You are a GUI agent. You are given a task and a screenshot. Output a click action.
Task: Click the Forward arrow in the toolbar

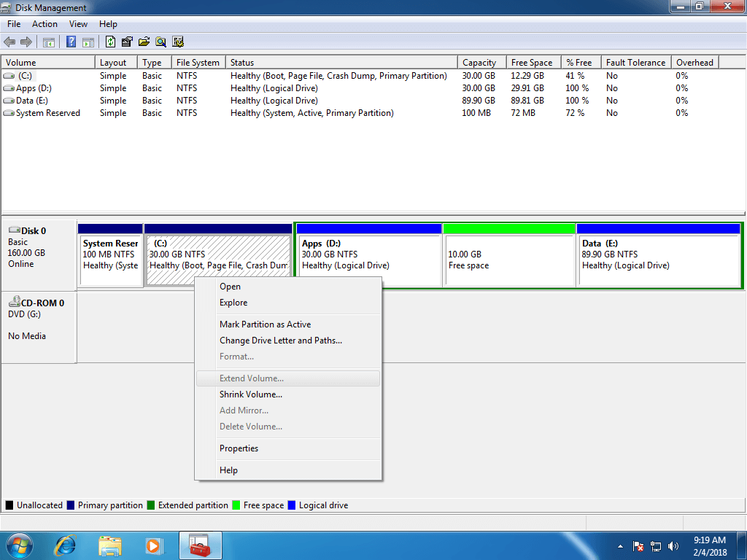pos(26,42)
